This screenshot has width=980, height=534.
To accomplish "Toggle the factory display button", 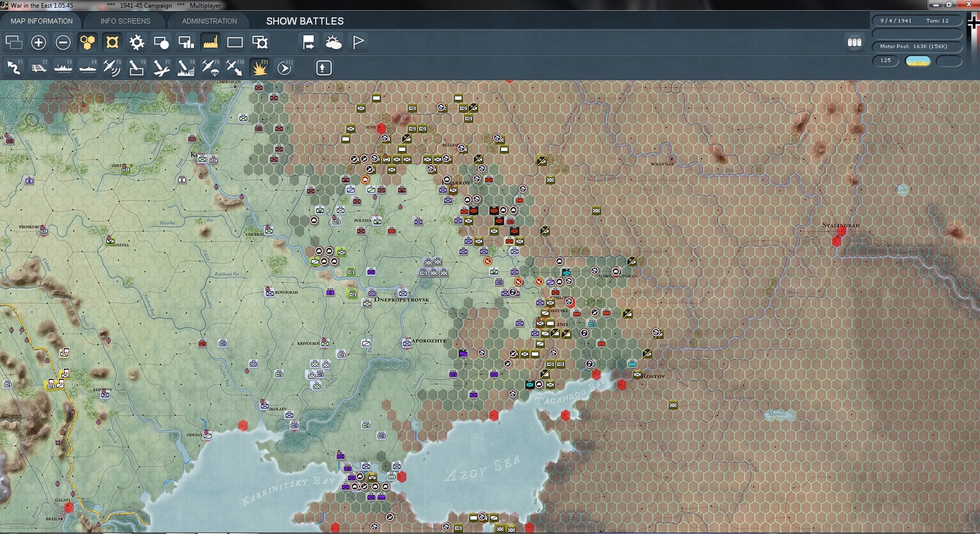I will click(210, 42).
